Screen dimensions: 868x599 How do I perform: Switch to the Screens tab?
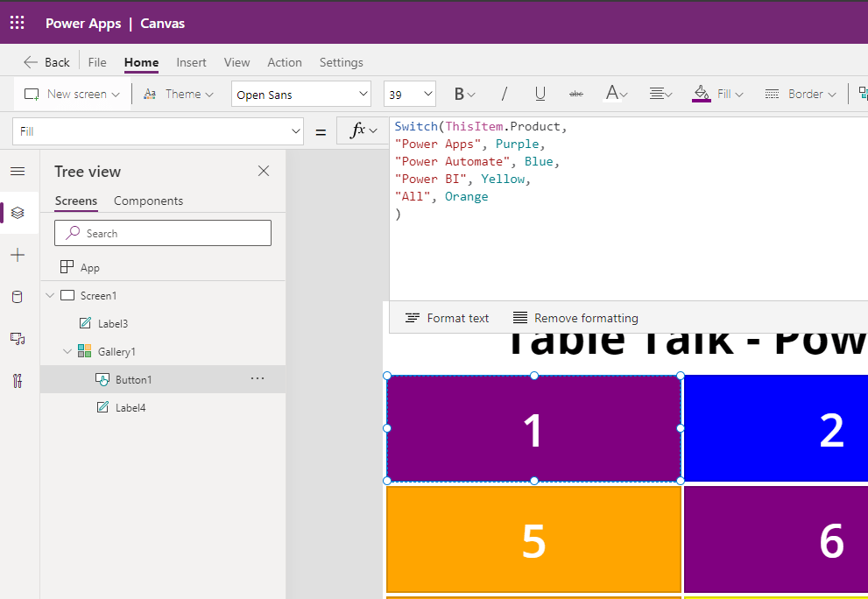[x=76, y=201]
